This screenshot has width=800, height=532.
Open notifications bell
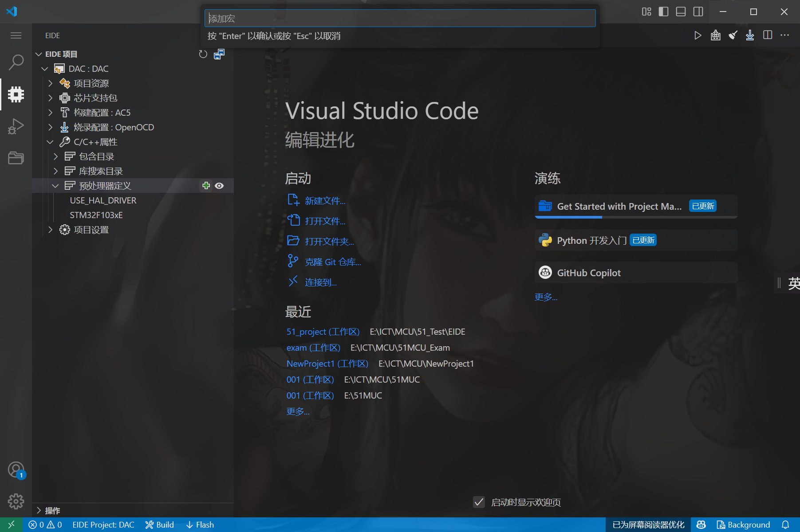[785, 524]
